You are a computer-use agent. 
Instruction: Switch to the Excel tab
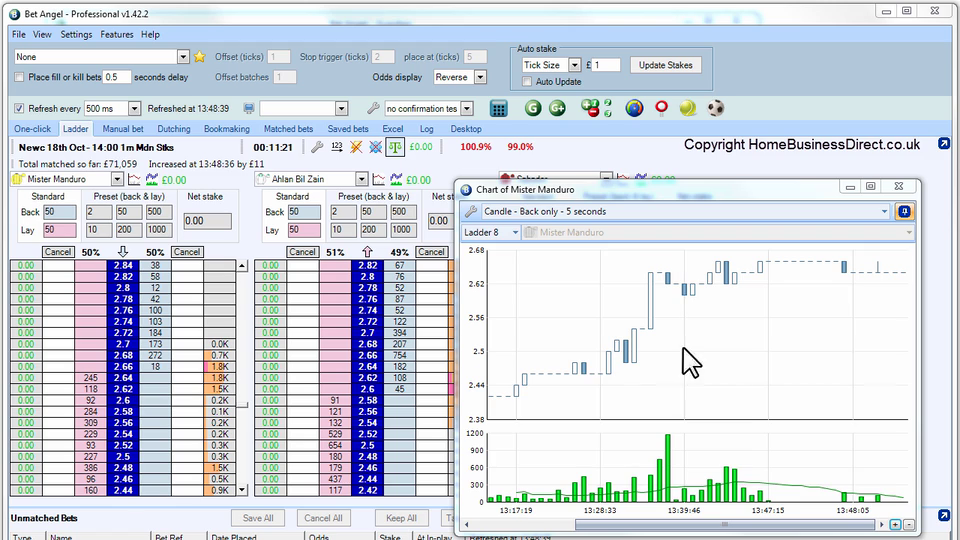tap(392, 129)
